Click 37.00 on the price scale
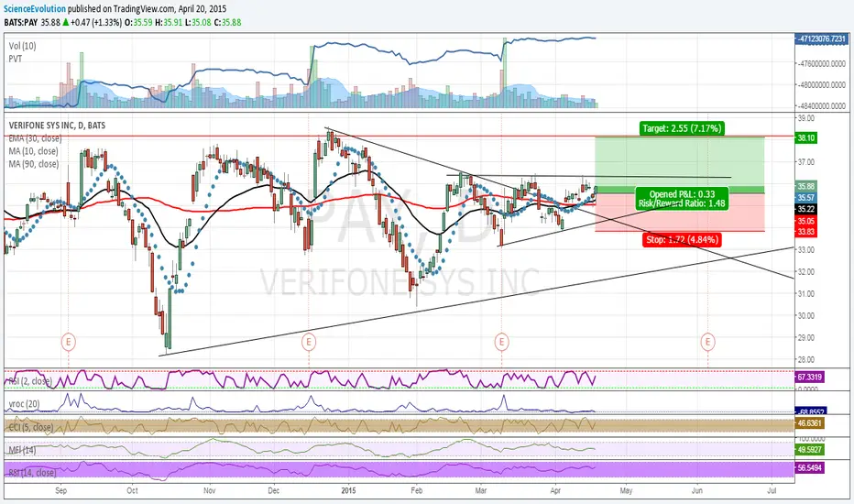The width and height of the screenshot is (854, 504). [806, 162]
